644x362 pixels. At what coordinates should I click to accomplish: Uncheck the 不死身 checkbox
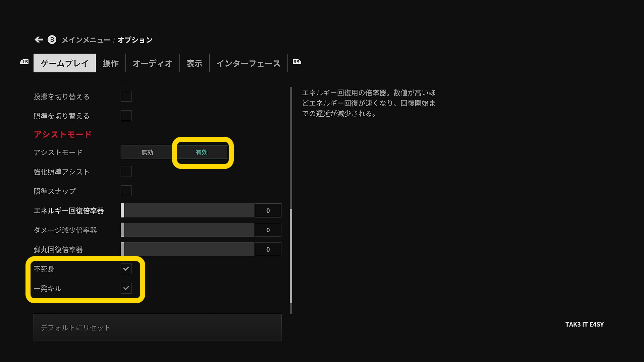click(x=126, y=269)
